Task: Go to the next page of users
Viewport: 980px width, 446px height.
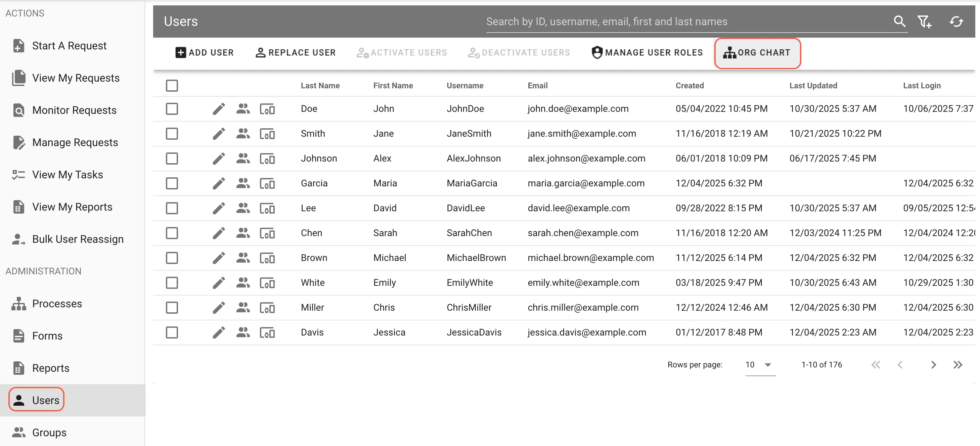Action: pos(933,365)
